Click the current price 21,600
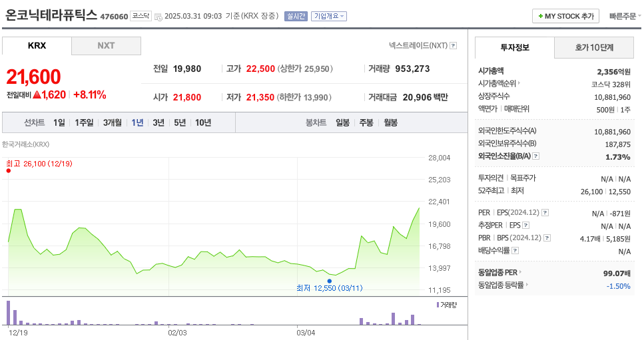 (x=34, y=77)
